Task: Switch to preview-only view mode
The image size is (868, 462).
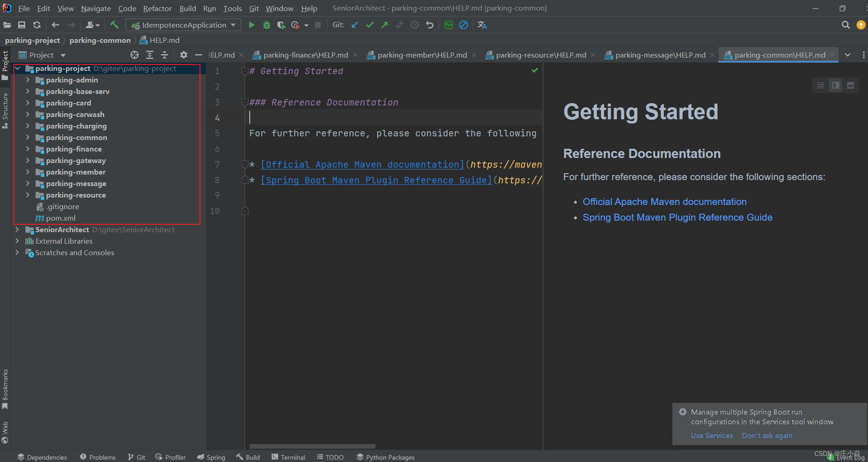Action: [850, 85]
